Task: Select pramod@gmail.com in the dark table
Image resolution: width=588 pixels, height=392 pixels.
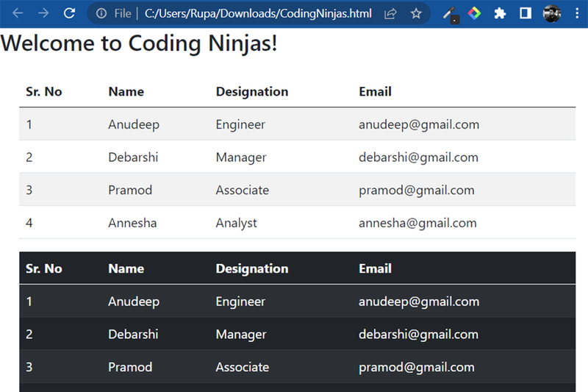Action: pyautogui.click(x=417, y=368)
